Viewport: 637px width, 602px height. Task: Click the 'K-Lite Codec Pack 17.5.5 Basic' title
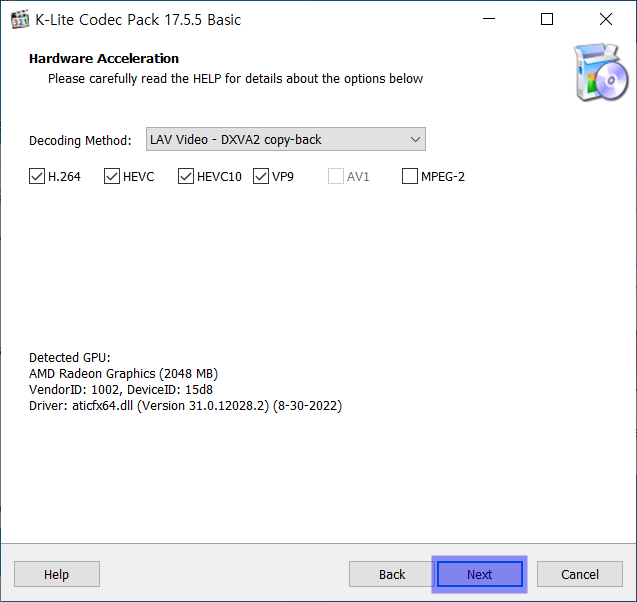[138, 19]
